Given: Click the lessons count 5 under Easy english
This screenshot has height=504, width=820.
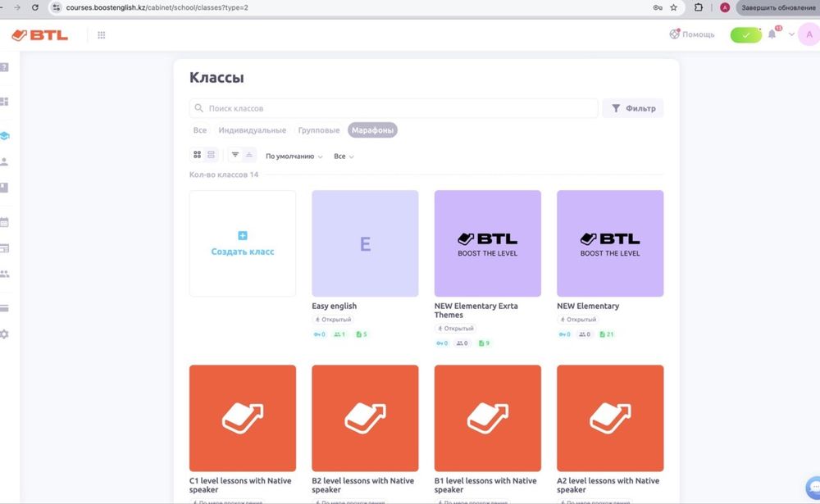Looking at the screenshot, I should click(x=362, y=334).
